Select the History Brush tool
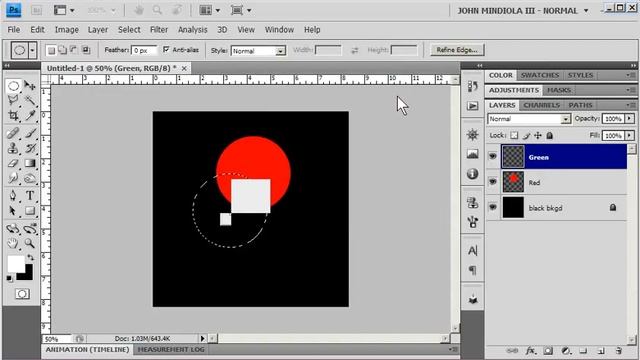The width and height of the screenshot is (640, 360). point(30,148)
